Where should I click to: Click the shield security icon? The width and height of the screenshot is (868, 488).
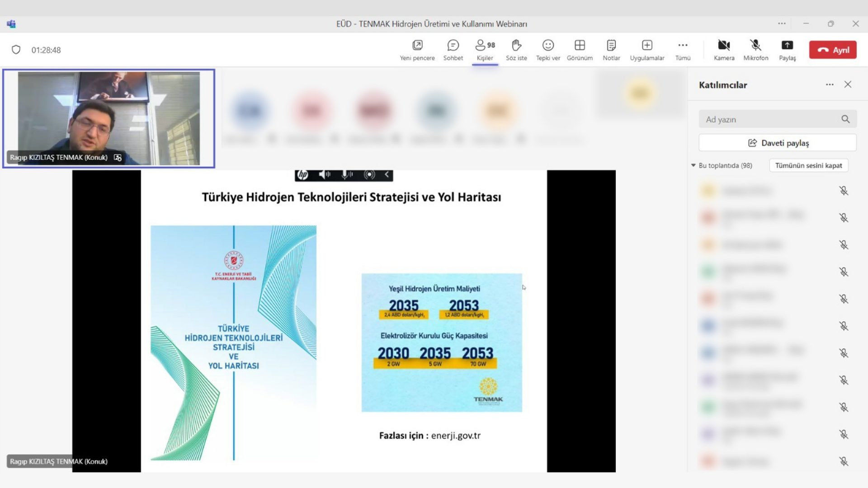(16, 50)
